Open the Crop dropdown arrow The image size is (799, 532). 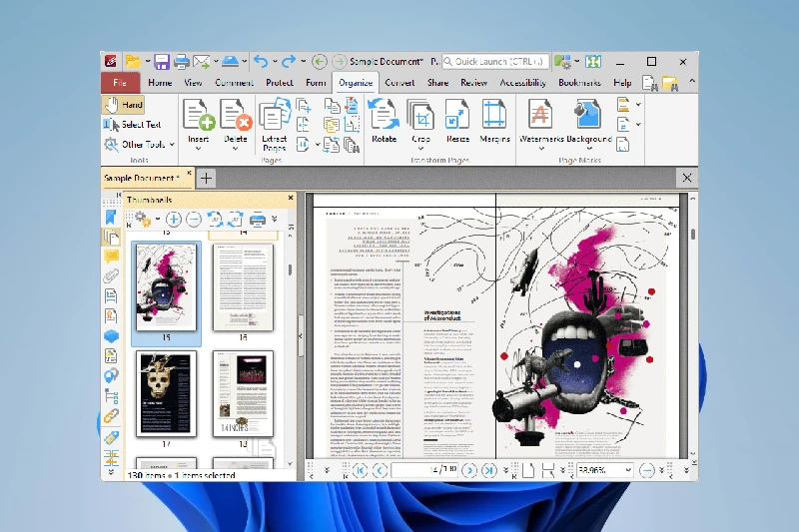420,149
